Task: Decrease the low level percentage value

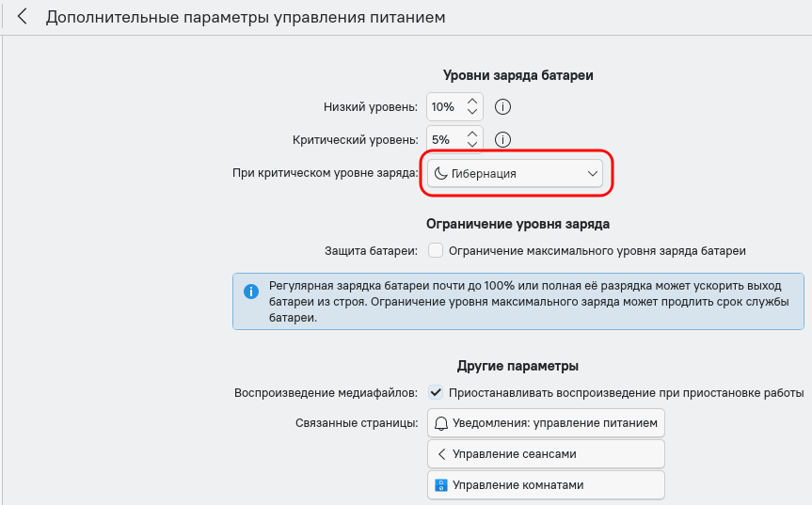Action: (x=472, y=113)
